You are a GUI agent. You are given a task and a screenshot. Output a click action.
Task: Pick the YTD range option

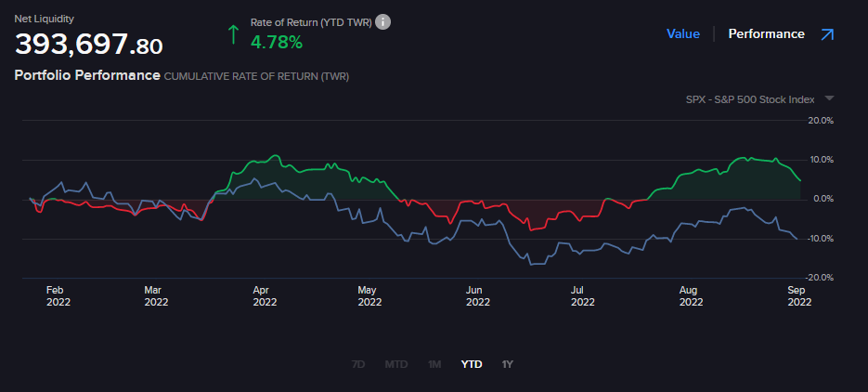point(472,364)
